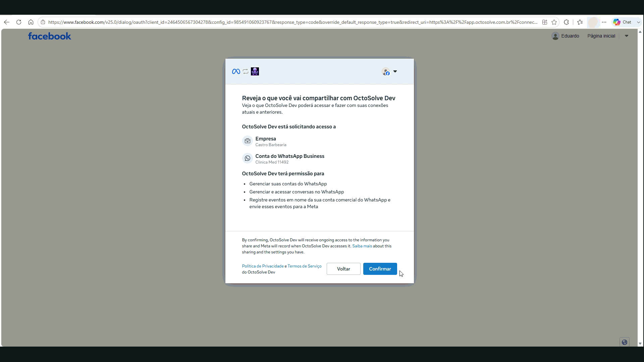Screen dimensions: 644x362
Task: Open split screen icon in address bar
Action: (545, 22)
